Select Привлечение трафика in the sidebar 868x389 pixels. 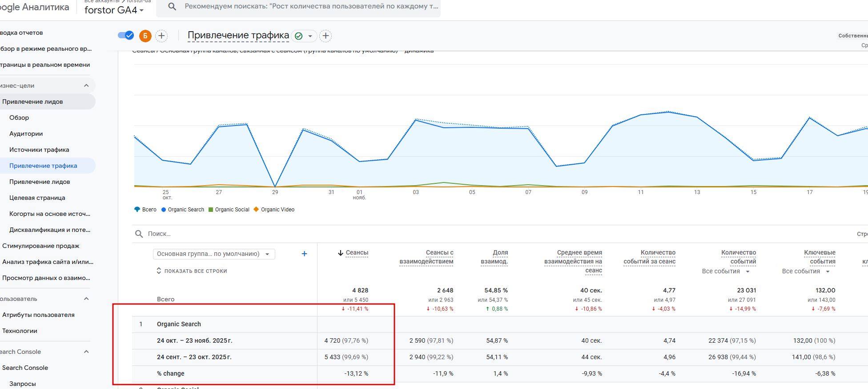(43, 166)
